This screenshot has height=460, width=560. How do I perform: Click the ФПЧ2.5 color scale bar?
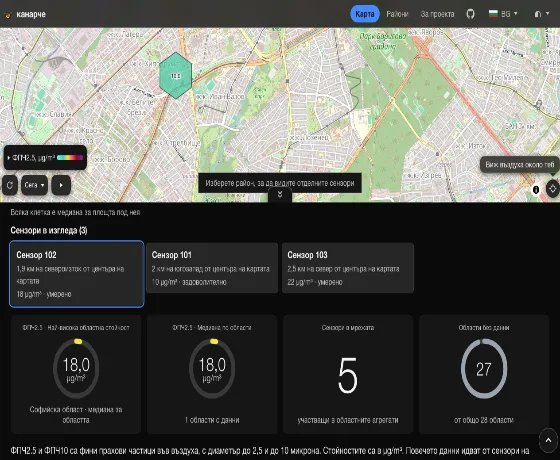coord(70,158)
